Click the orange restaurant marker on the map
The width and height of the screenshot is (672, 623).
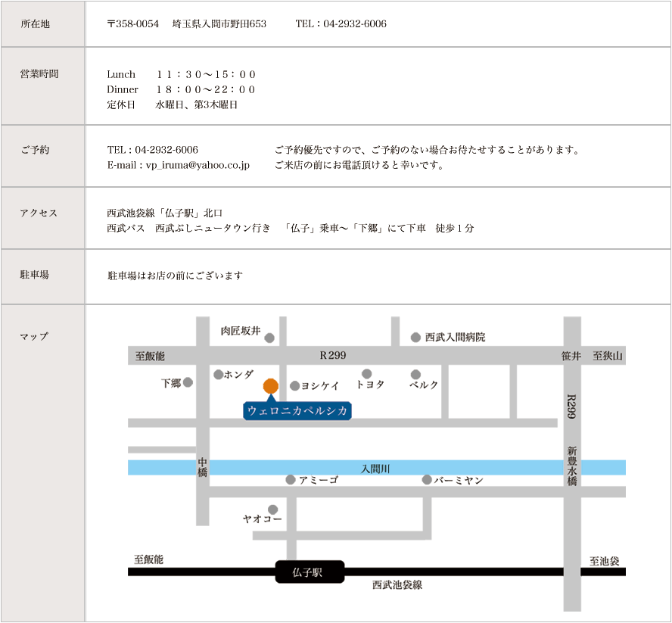[272, 385]
